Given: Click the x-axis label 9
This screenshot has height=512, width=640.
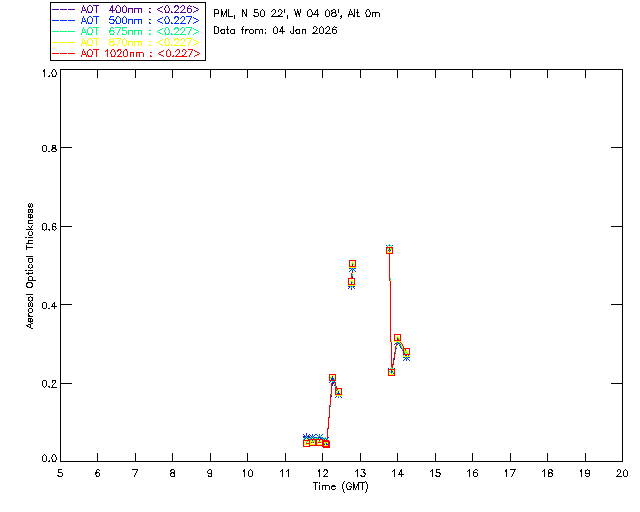Looking at the screenshot, I should pyautogui.click(x=210, y=473).
